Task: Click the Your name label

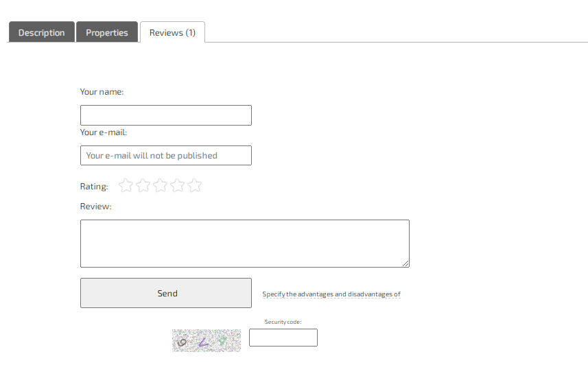Action: [x=102, y=92]
